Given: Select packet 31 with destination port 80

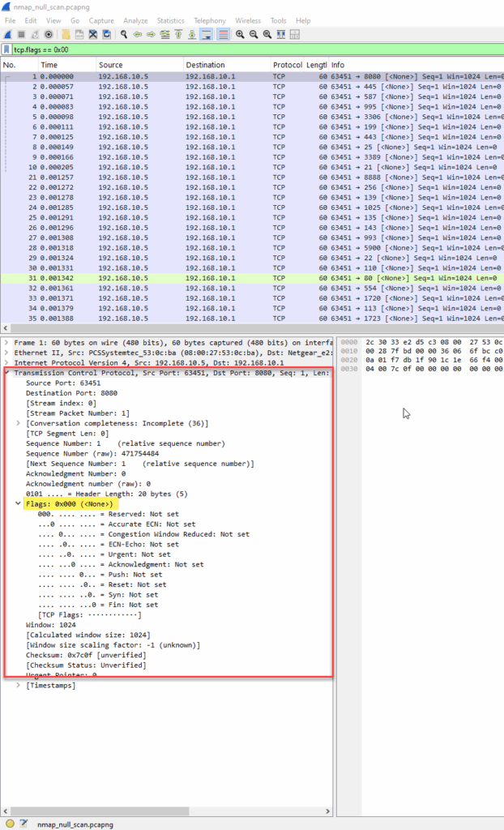Looking at the screenshot, I should coord(252,278).
